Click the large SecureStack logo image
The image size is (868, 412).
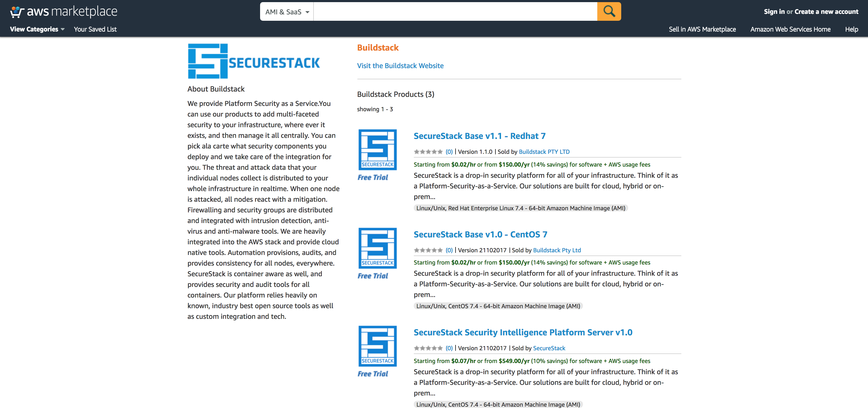coord(254,61)
